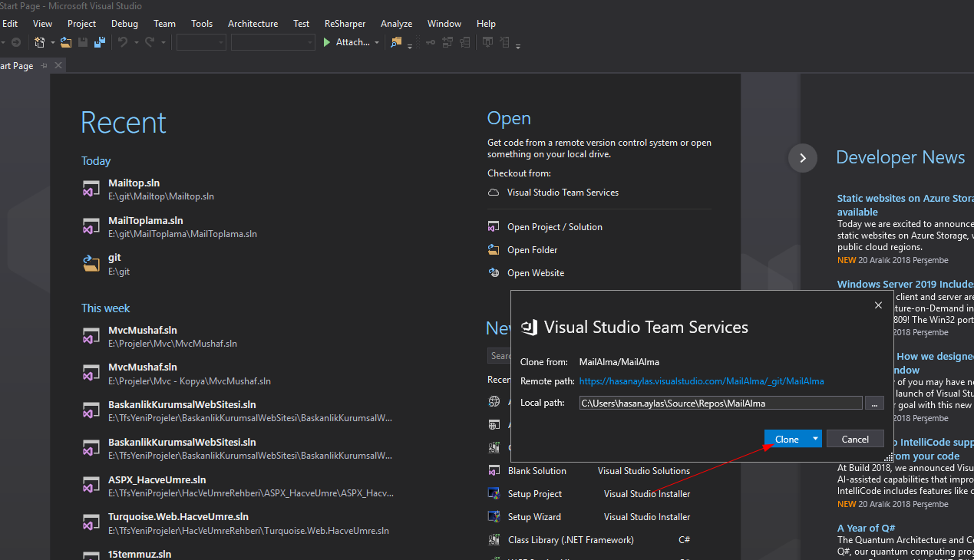
Task: Open the Solution Platforms combo box
Action: coord(272,42)
